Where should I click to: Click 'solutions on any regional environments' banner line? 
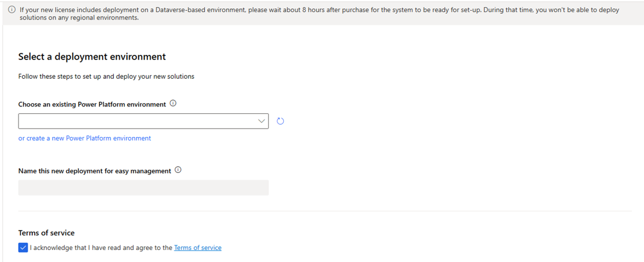[79, 18]
